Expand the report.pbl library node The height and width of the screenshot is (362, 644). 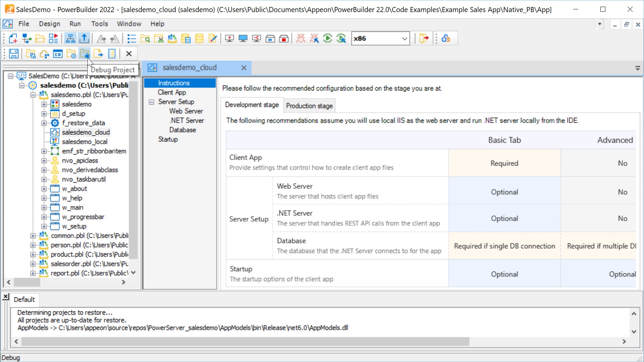click(33, 273)
